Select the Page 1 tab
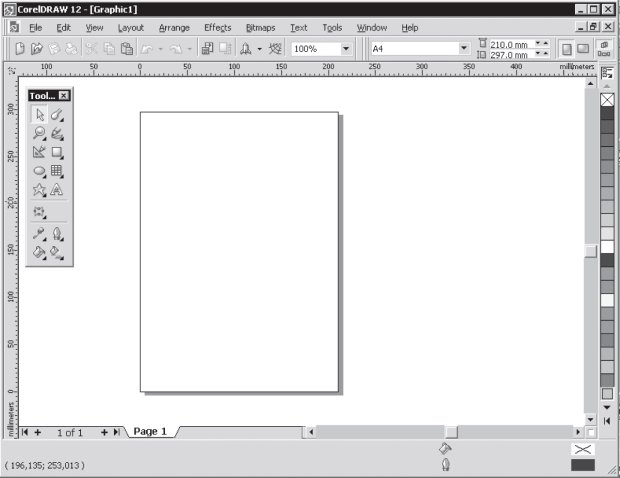The width and height of the screenshot is (620, 478). (150, 431)
